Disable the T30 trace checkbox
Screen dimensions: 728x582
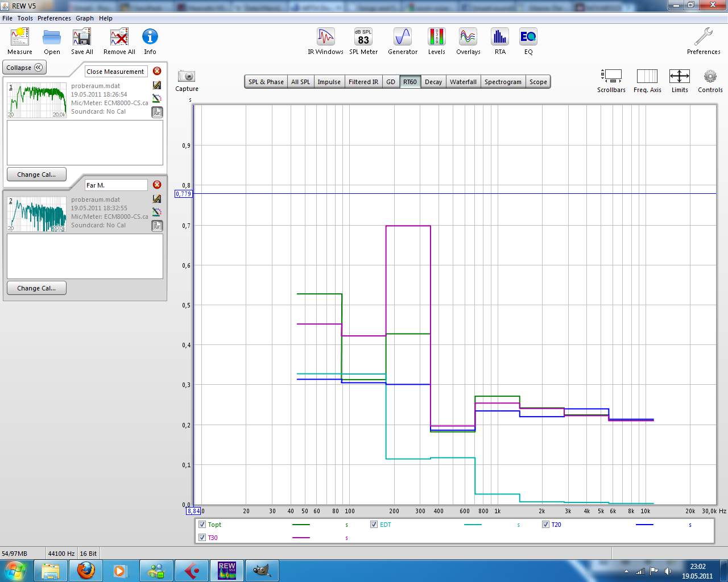coord(202,538)
